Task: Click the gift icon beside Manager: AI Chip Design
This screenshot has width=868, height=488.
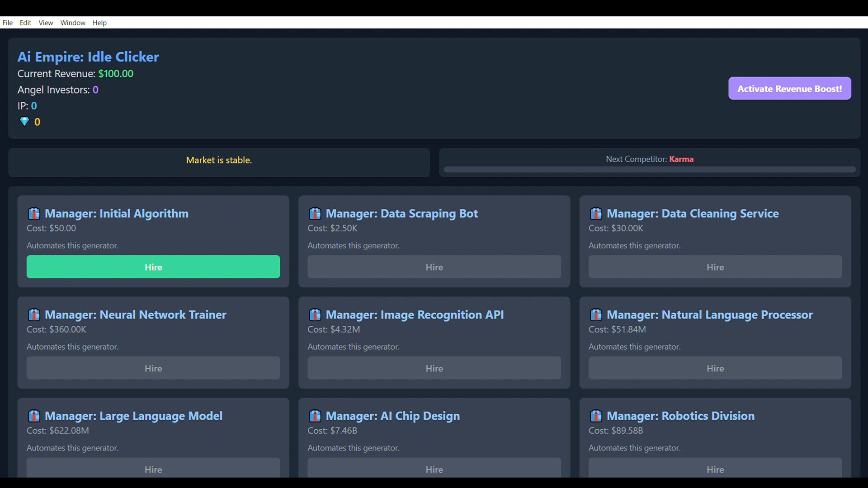Action: [315, 416]
